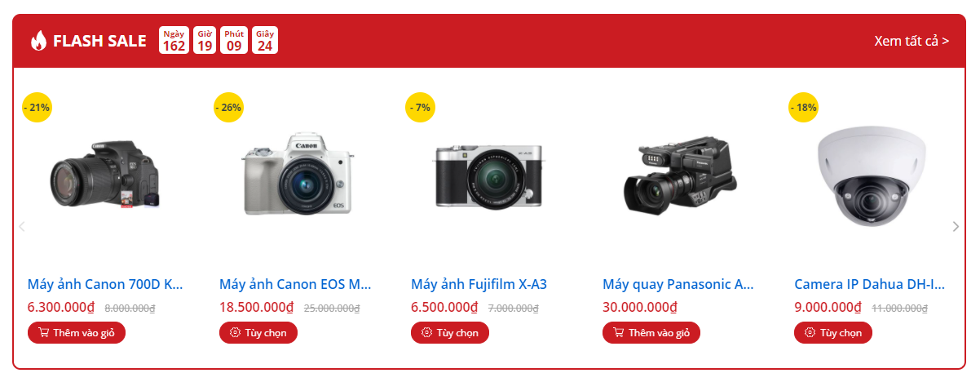
Task: Open 'Xem tất cả' link
Action: (912, 41)
